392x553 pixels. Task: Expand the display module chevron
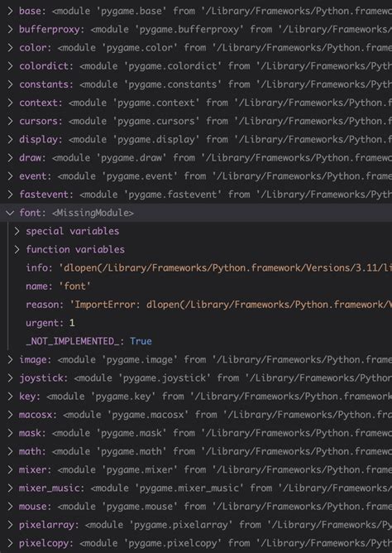(10, 139)
